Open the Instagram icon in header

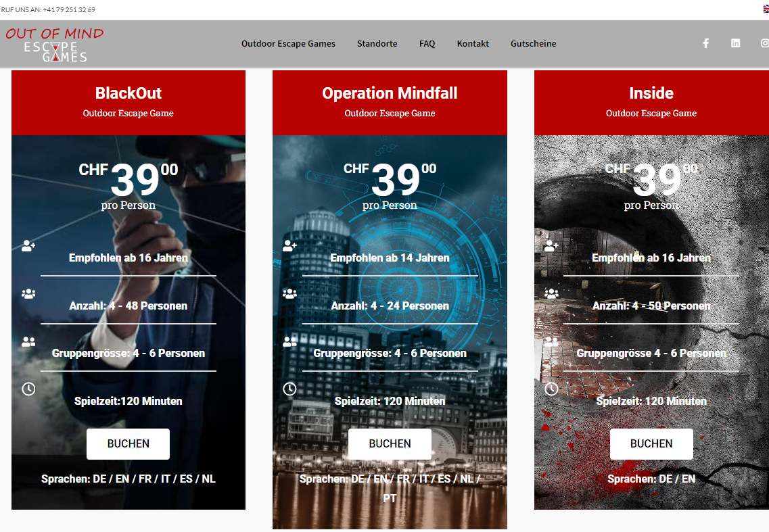point(764,43)
